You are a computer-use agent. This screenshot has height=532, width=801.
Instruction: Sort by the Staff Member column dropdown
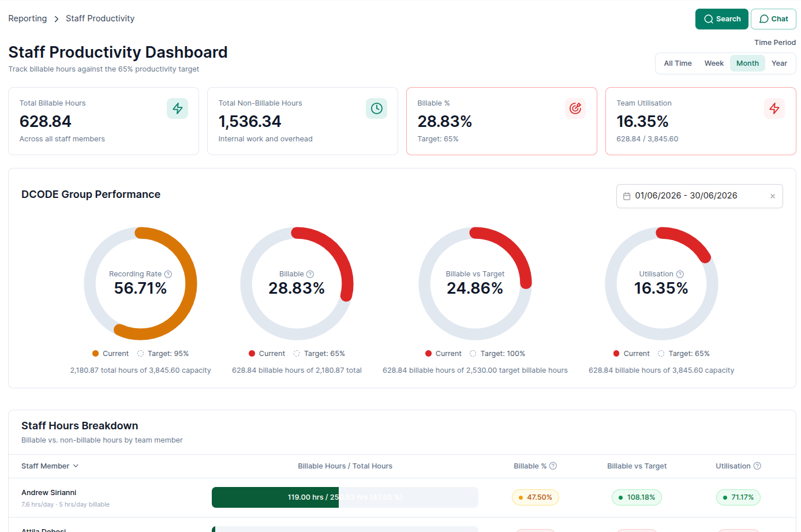(x=50, y=466)
